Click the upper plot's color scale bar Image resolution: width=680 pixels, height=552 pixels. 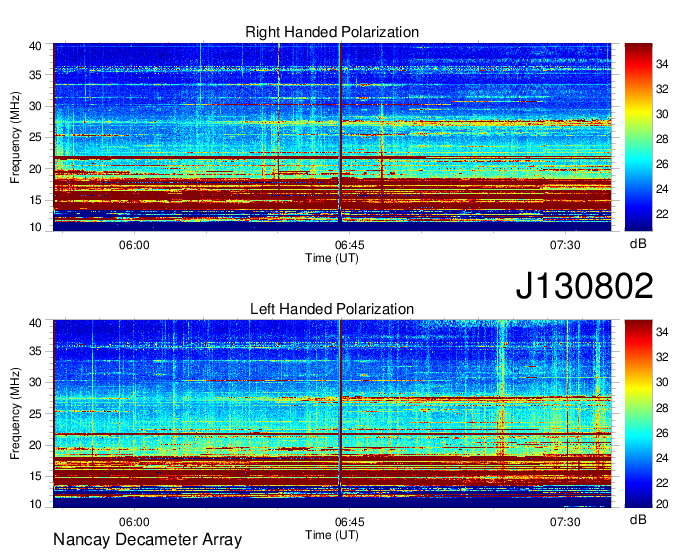[x=638, y=137]
